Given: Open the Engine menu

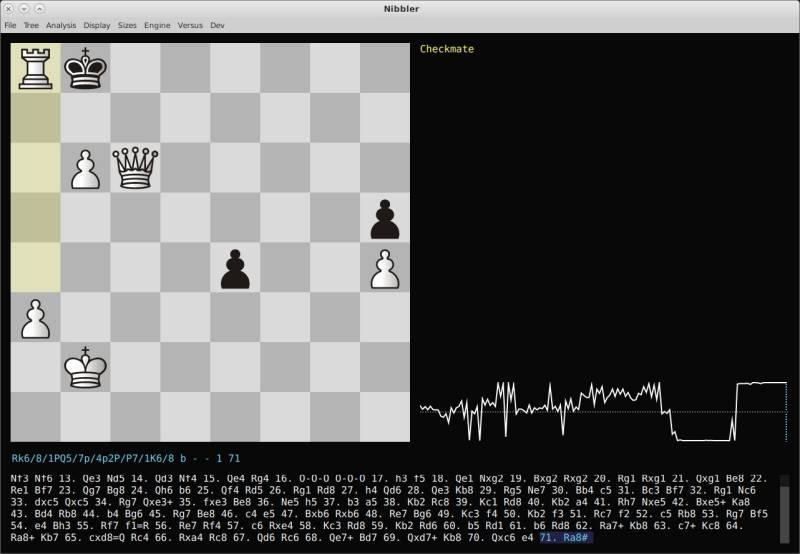Looking at the screenshot, I should click(x=157, y=25).
